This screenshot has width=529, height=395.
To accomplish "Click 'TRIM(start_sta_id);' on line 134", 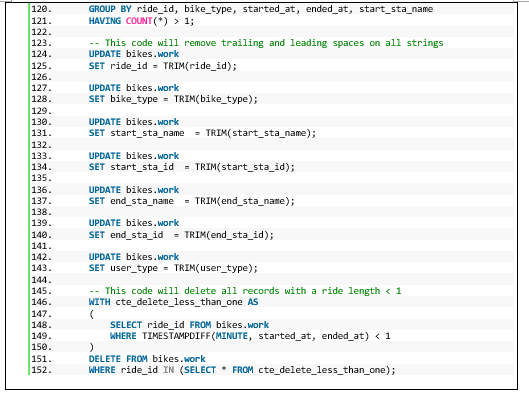I will pyautogui.click(x=245, y=167).
